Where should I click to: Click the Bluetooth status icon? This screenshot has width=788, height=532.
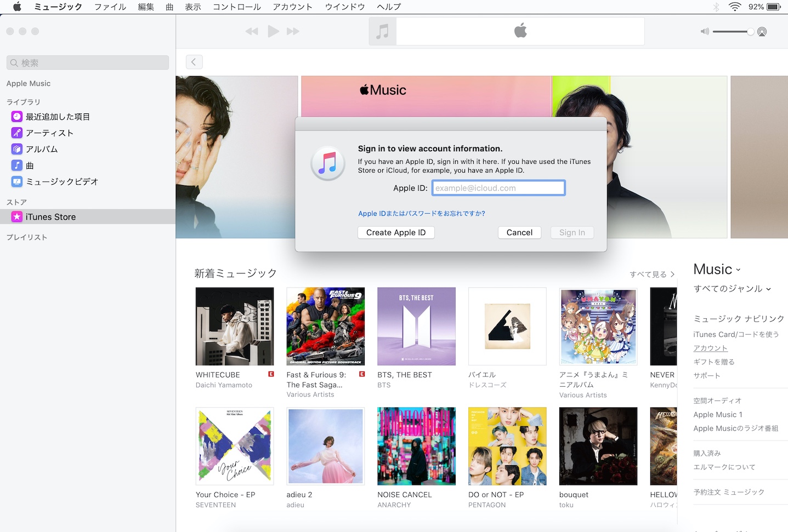point(716,7)
